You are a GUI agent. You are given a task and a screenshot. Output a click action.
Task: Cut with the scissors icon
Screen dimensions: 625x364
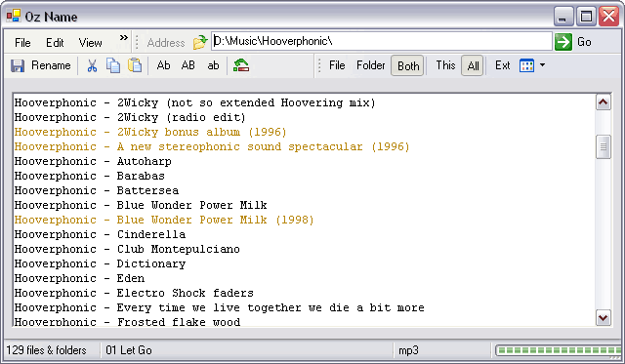[92, 65]
